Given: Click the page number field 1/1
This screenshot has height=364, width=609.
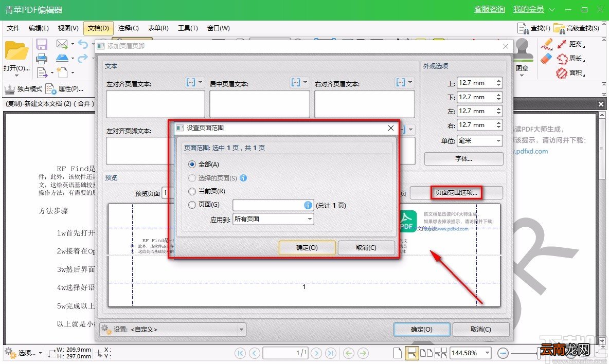Looking at the screenshot, I should point(285,353).
